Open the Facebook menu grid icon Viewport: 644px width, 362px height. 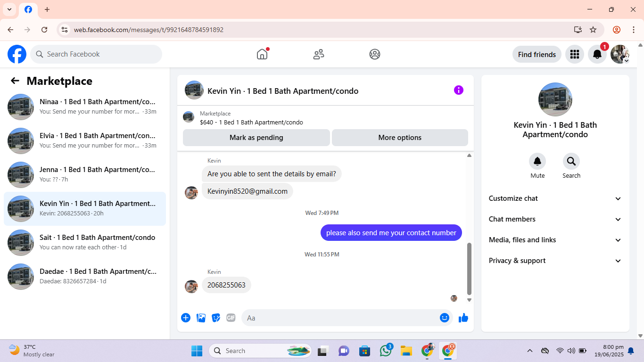pos(574,54)
